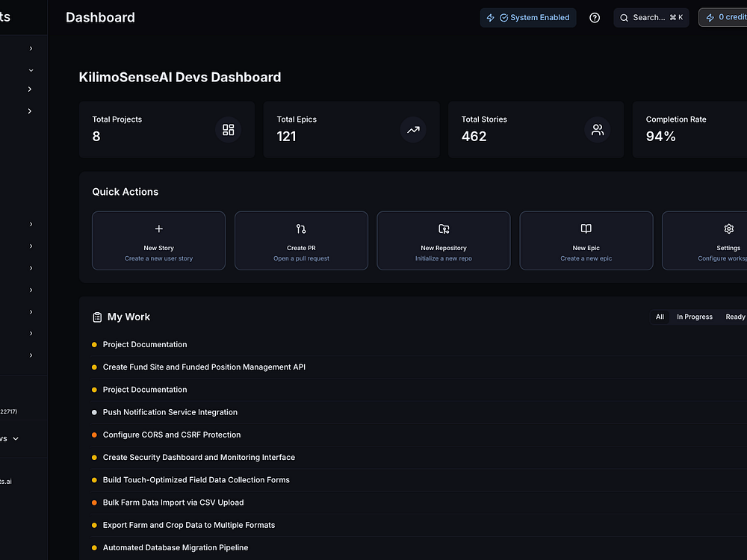The height and width of the screenshot is (560, 747).
Task: Click the lightning bolt icon in System Enabled badge
Action: 490,18
